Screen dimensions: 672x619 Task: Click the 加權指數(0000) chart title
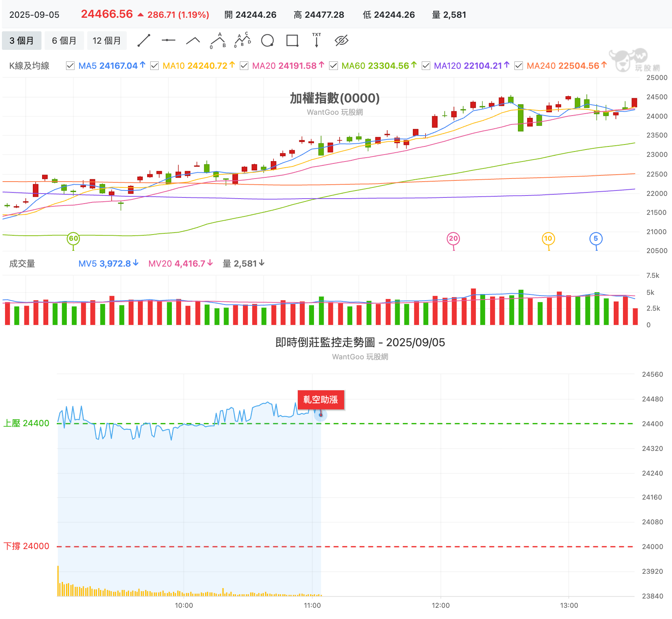tap(335, 98)
